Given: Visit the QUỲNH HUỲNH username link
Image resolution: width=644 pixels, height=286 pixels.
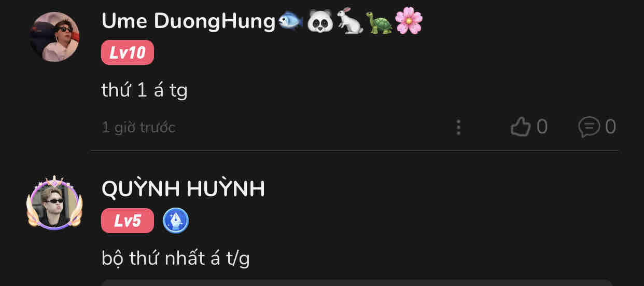Looking at the screenshot, I should (183, 189).
